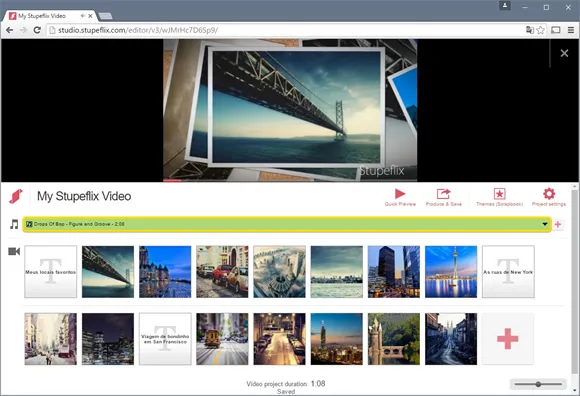Select the dark skyscrapers thumbnail
This screenshot has width=580, height=396.
click(x=394, y=272)
